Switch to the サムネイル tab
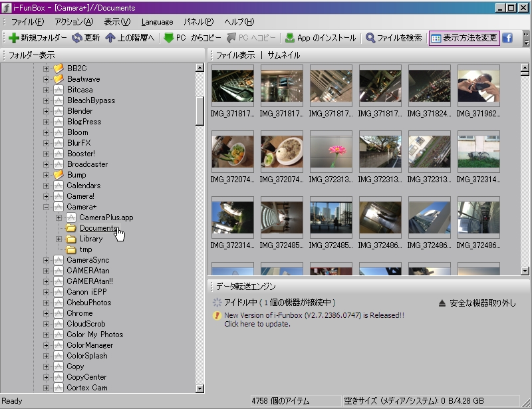532x409 pixels. tap(283, 55)
